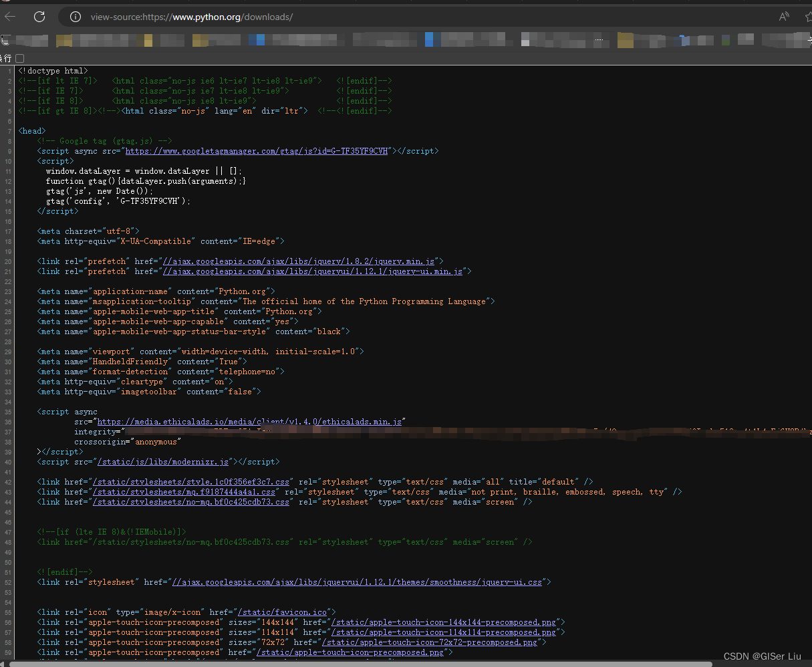Open the /static/js/libs/modernizr.js link
The height and width of the screenshot is (667, 812).
coord(163,462)
